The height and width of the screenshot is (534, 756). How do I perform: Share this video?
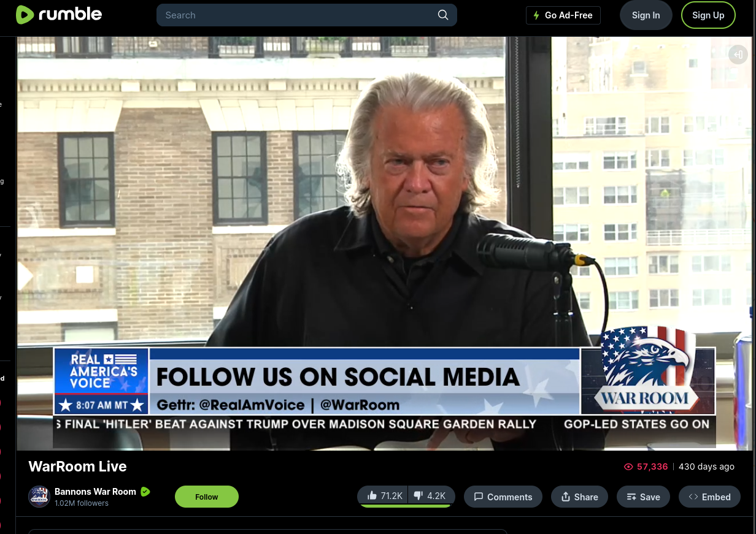pyautogui.click(x=579, y=497)
